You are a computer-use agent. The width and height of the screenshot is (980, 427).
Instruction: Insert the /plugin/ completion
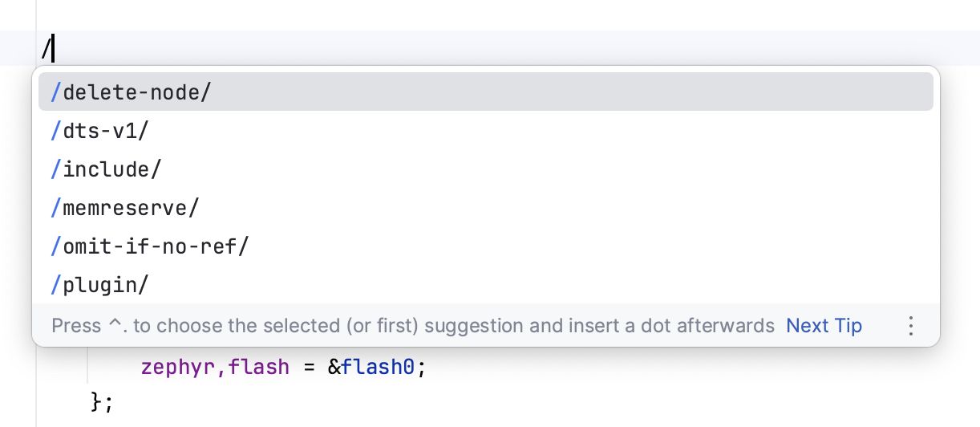pos(100,285)
